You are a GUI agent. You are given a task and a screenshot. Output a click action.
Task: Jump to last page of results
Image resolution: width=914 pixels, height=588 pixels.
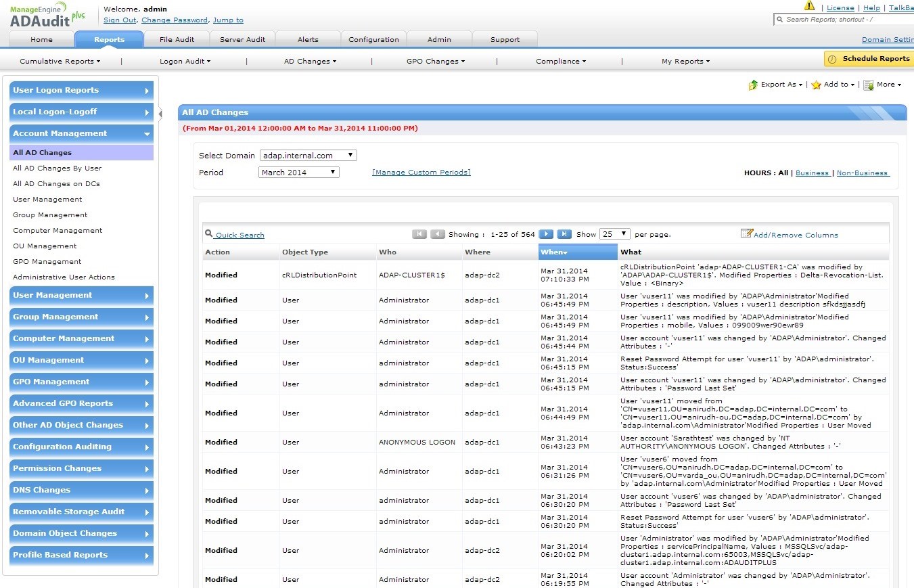[564, 234]
